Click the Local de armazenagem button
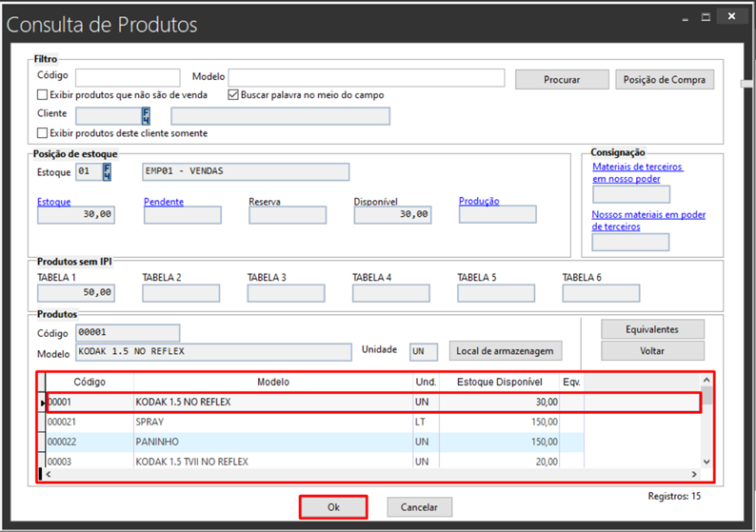The width and height of the screenshot is (756, 532). click(x=506, y=351)
